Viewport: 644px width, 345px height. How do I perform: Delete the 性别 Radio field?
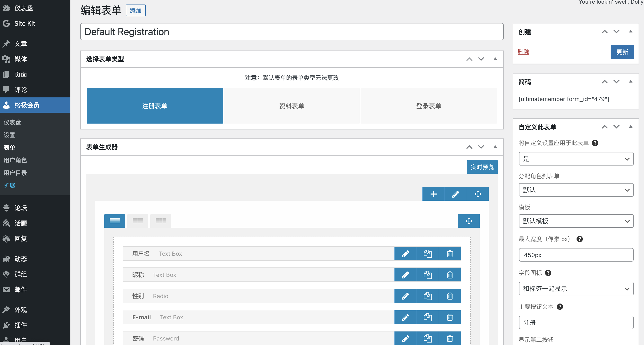pos(450,296)
